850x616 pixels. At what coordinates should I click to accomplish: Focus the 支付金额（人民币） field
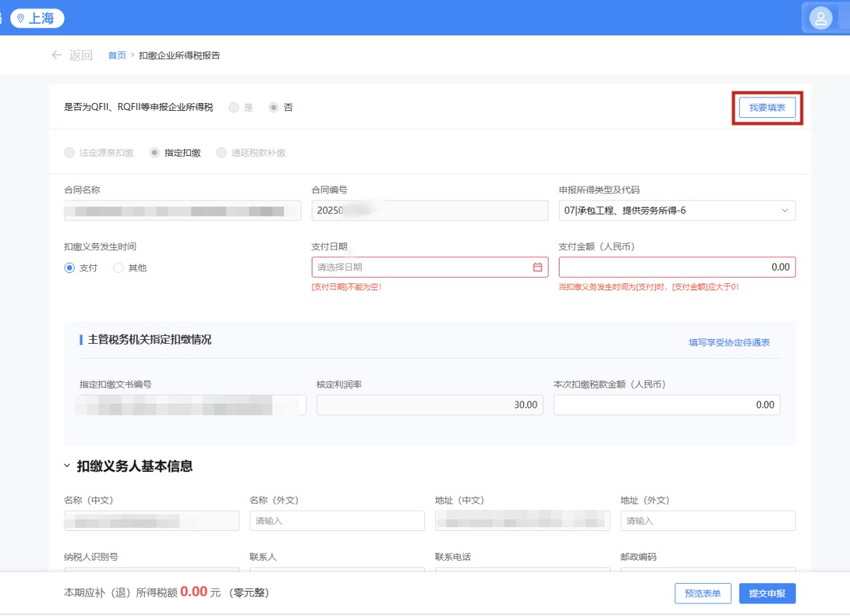pos(677,267)
